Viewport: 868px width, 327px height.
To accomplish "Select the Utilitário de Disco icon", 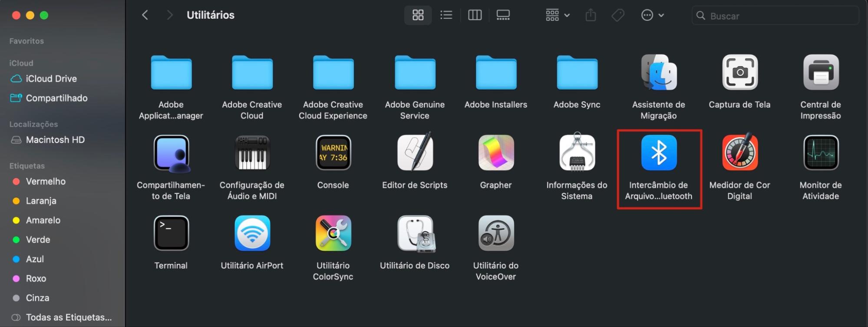I will 416,234.
